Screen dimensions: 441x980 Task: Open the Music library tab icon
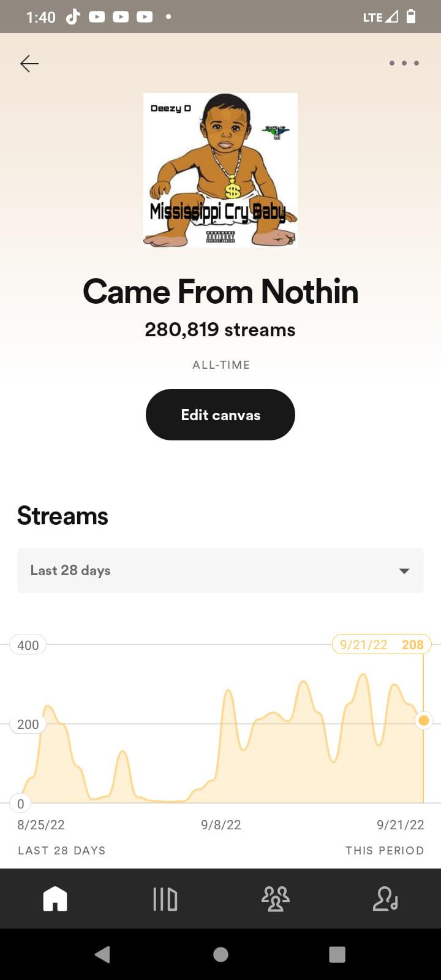pos(165,899)
